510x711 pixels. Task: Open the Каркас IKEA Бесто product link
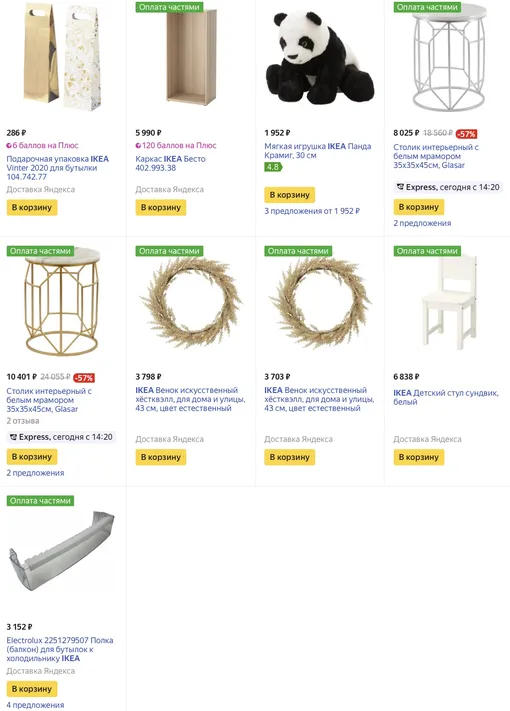coord(170,163)
